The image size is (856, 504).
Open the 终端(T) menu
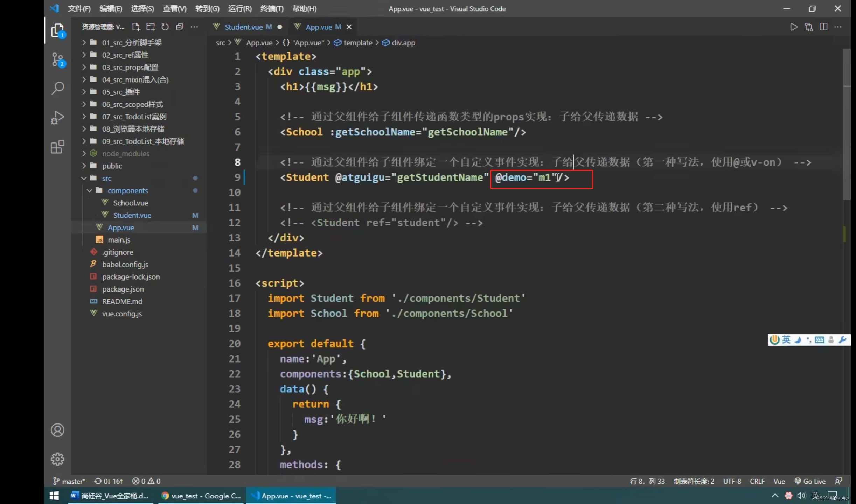pyautogui.click(x=272, y=9)
